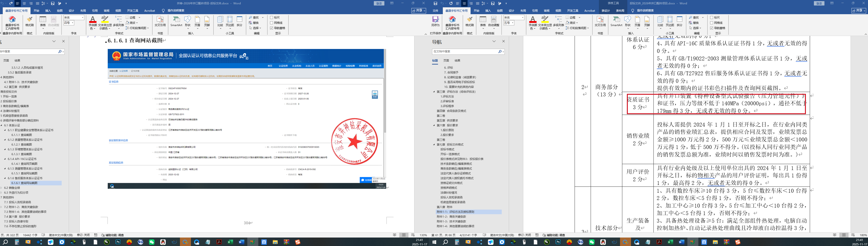Image resolution: width=868 pixels, height=246 pixels.
Task: Uncheck 导航窗格 checkbox in right Word window
Action: click(712, 28)
